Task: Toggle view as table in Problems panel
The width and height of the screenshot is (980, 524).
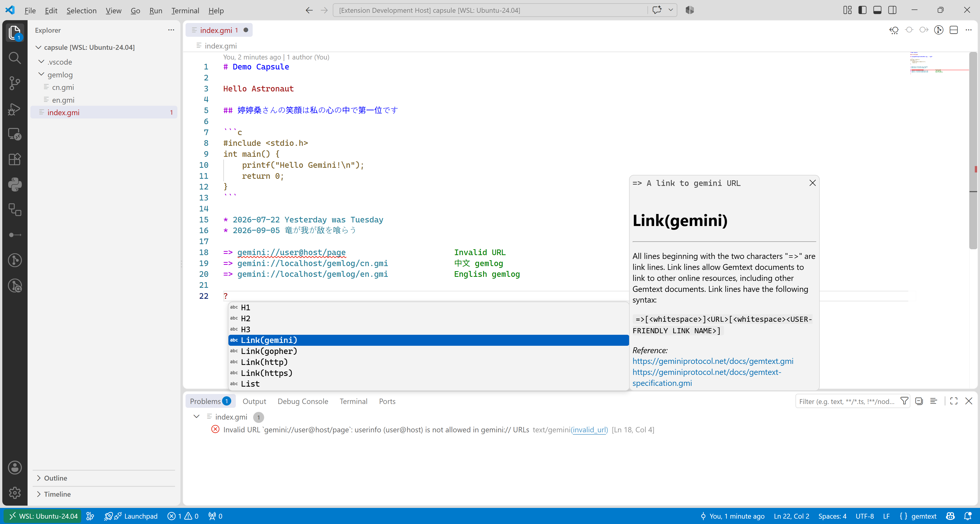Action: [934, 401]
